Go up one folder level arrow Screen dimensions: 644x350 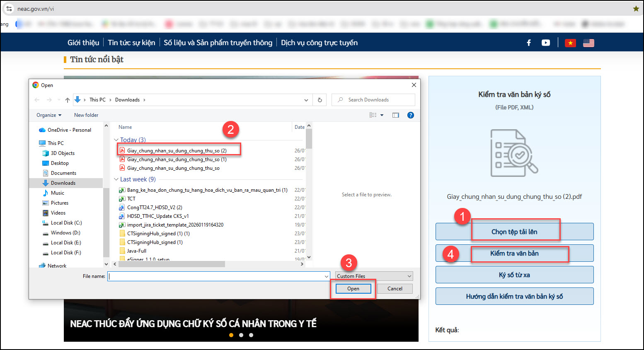click(x=68, y=100)
